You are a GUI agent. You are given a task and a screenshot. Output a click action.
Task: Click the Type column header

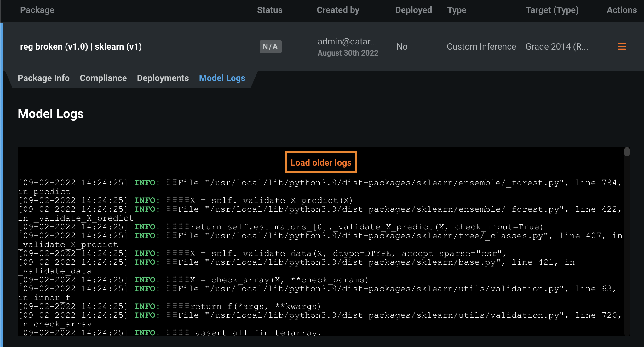point(457,10)
